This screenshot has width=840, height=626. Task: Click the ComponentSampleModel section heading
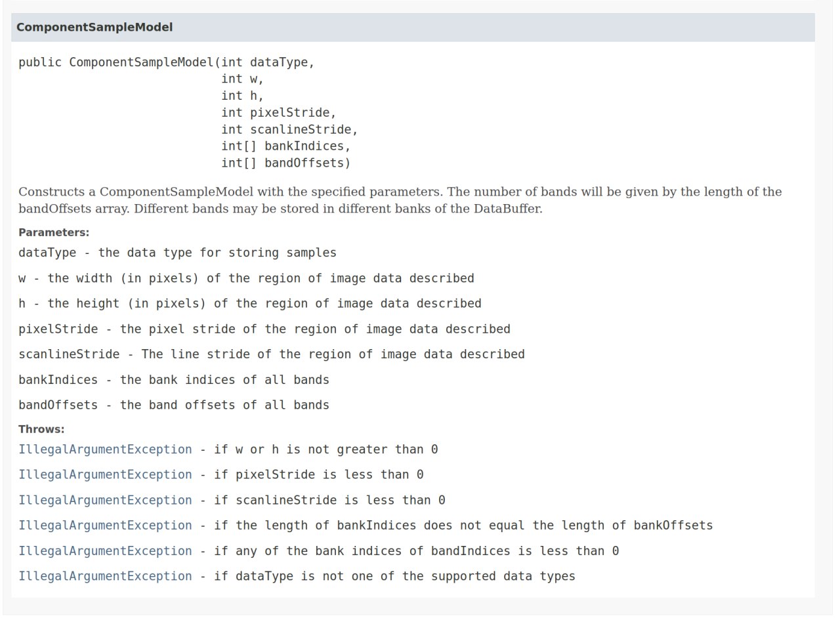[x=94, y=28]
